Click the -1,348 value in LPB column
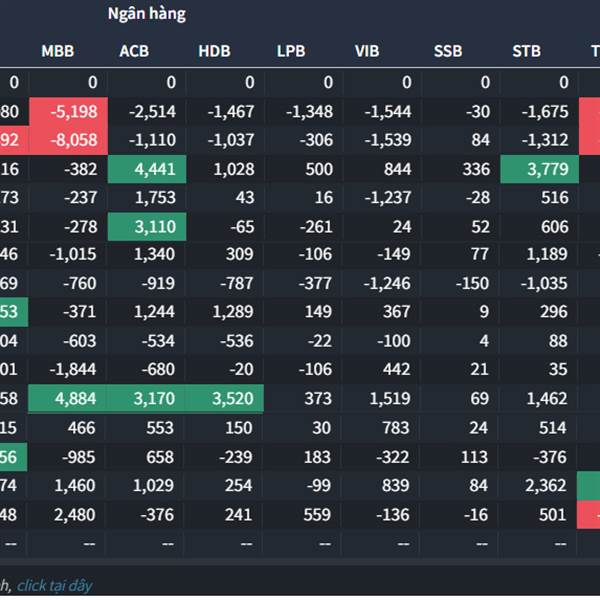The width and height of the screenshot is (600, 600). tap(310, 112)
